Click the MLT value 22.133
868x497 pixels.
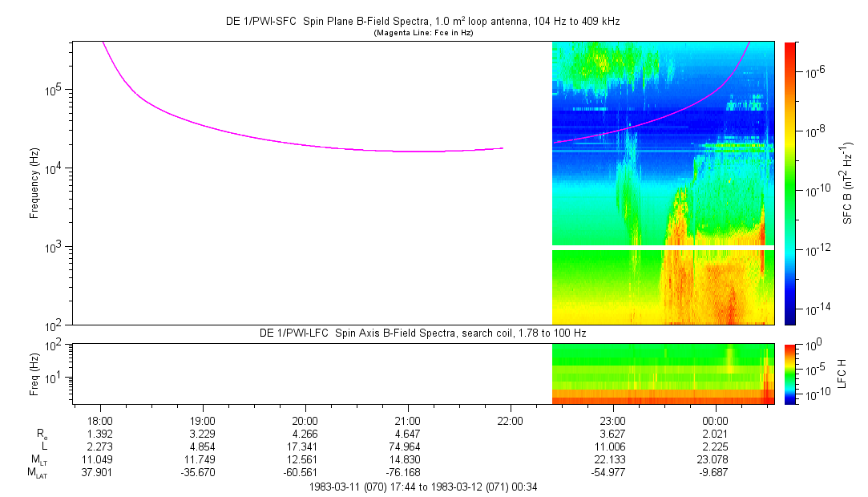612,459
